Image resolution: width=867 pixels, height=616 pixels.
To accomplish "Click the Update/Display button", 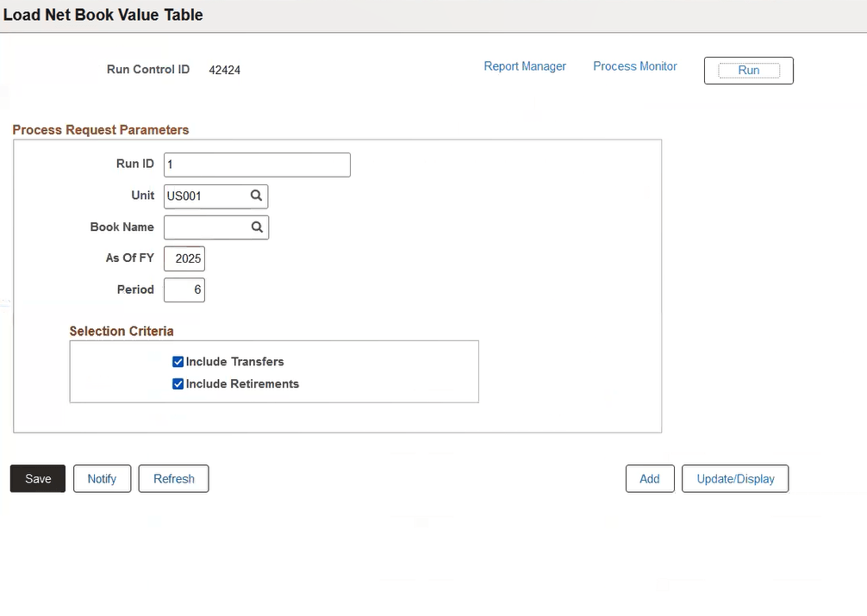I will [734, 478].
